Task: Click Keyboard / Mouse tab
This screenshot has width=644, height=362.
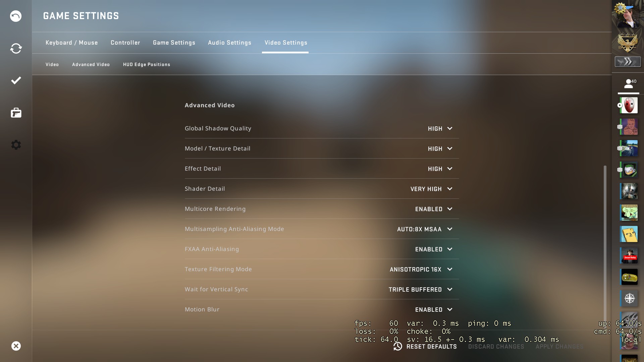Action: 72,43
